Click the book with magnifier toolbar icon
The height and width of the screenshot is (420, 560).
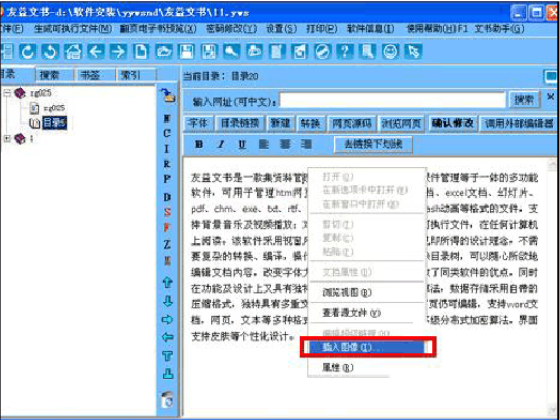coord(368,52)
